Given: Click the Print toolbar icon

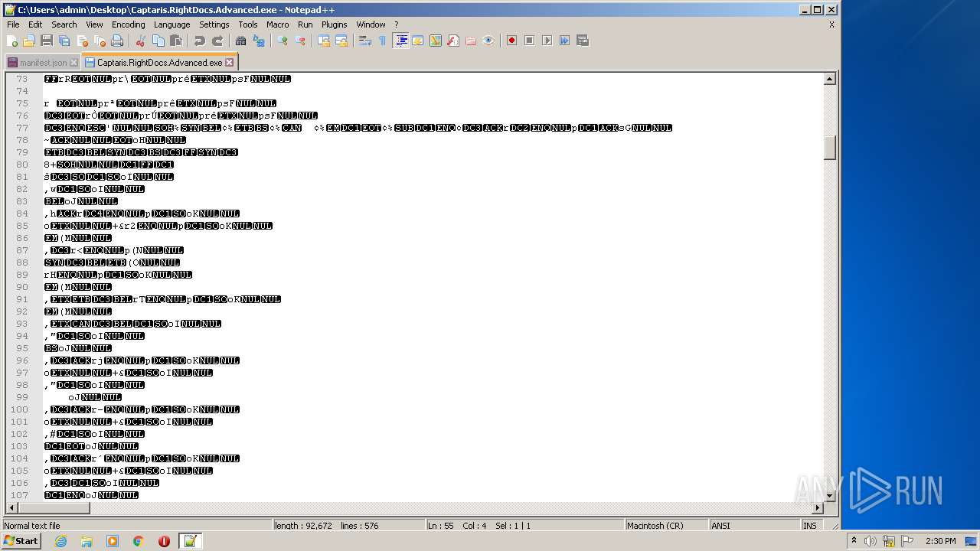Looking at the screenshot, I should pos(117,41).
